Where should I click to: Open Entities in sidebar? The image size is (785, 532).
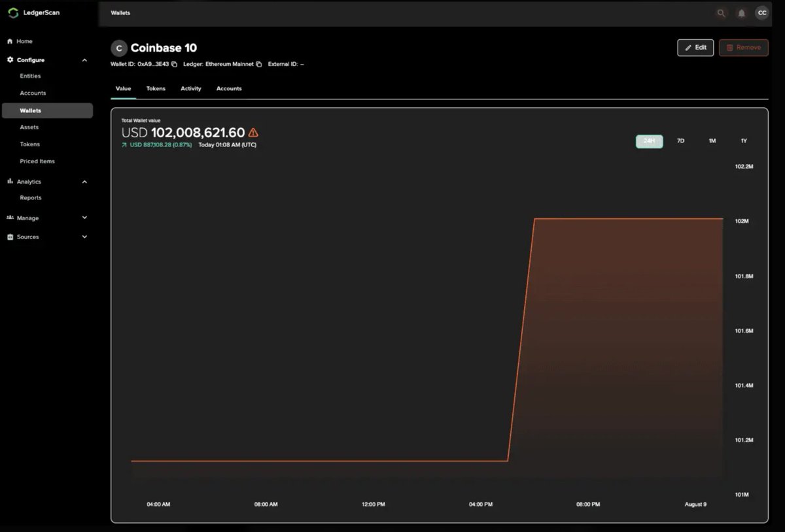click(30, 76)
